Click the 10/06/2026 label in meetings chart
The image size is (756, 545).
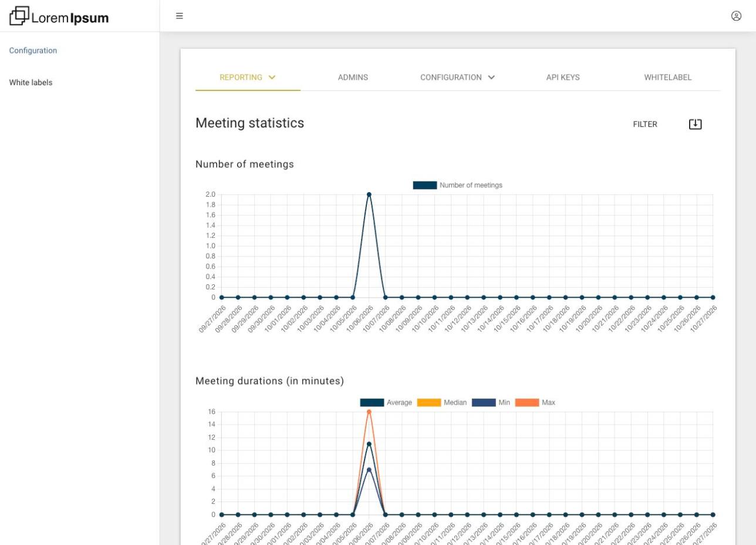[x=359, y=319]
